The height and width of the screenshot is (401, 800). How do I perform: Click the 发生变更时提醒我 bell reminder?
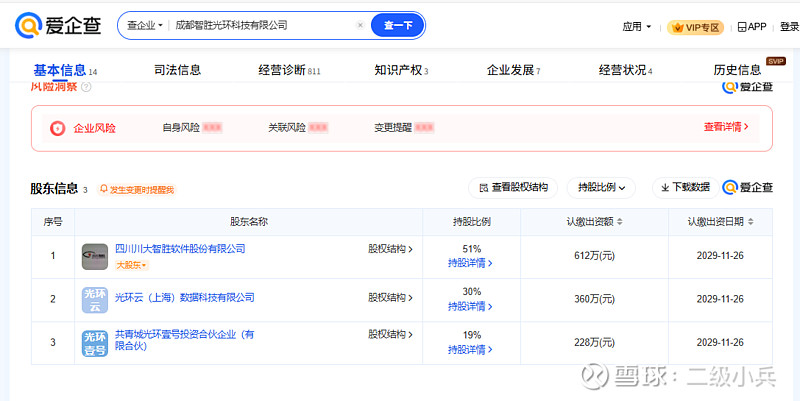[x=137, y=190]
